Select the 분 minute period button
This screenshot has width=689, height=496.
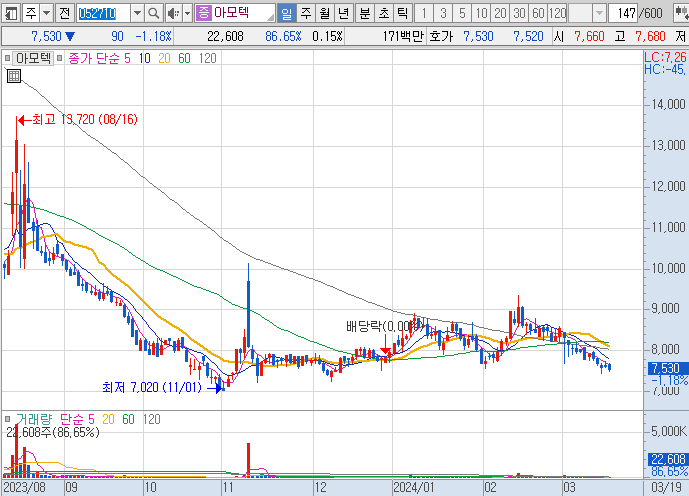(x=365, y=13)
